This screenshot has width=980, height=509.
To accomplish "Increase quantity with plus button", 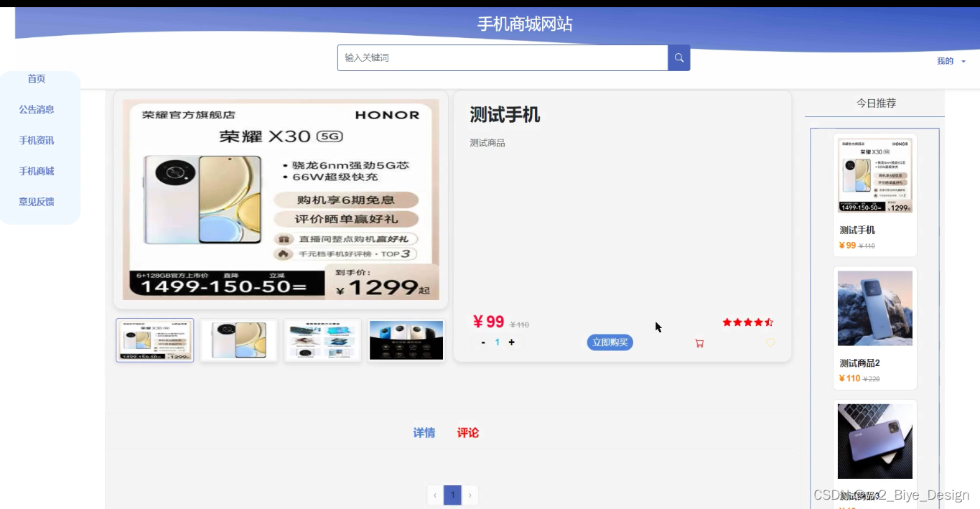I will pos(511,342).
